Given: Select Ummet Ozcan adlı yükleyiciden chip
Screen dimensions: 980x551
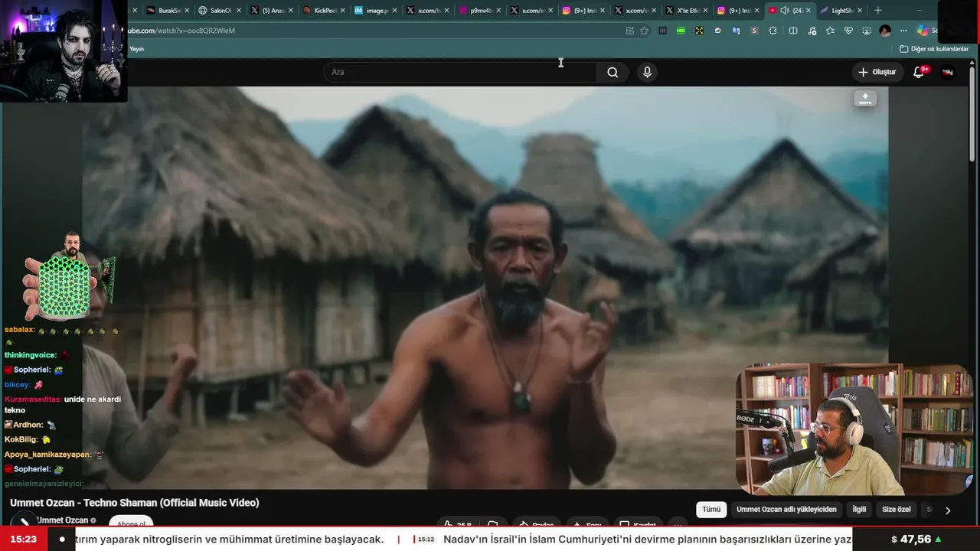Looking at the screenshot, I should click(x=786, y=510).
